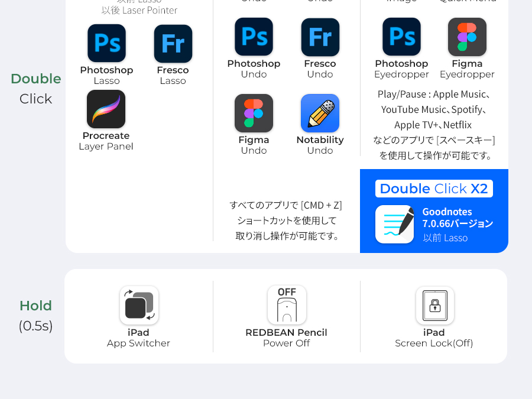The height and width of the screenshot is (399, 532).
Task: Click the 'Screen Lock(Off)' caption
Action: [434, 343]
